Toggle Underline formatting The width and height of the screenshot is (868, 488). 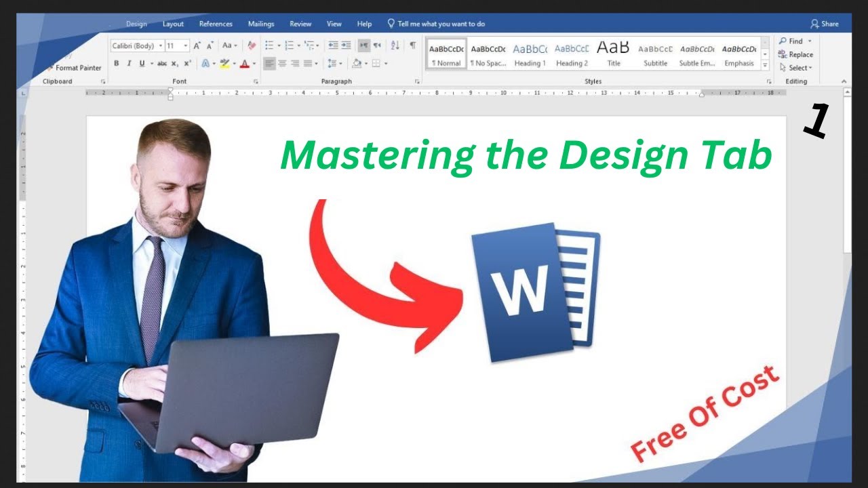click(x=142, y=64)
